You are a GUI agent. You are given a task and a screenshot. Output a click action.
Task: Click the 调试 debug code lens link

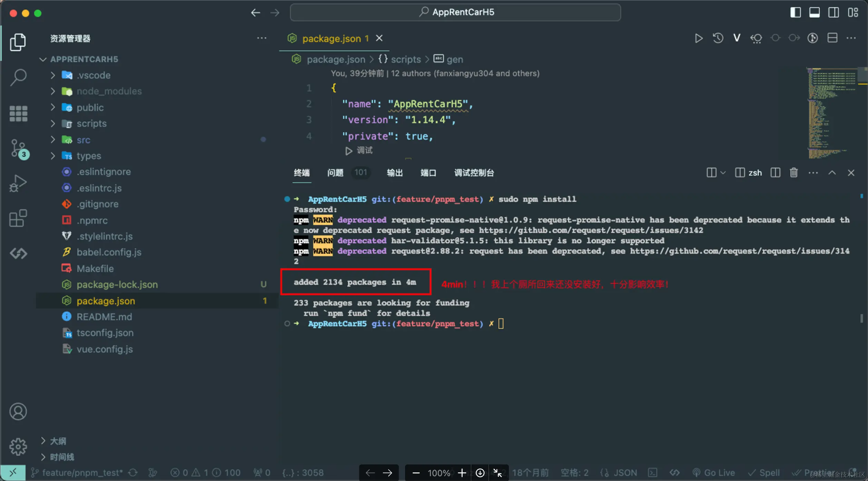(x=364, y=150)
